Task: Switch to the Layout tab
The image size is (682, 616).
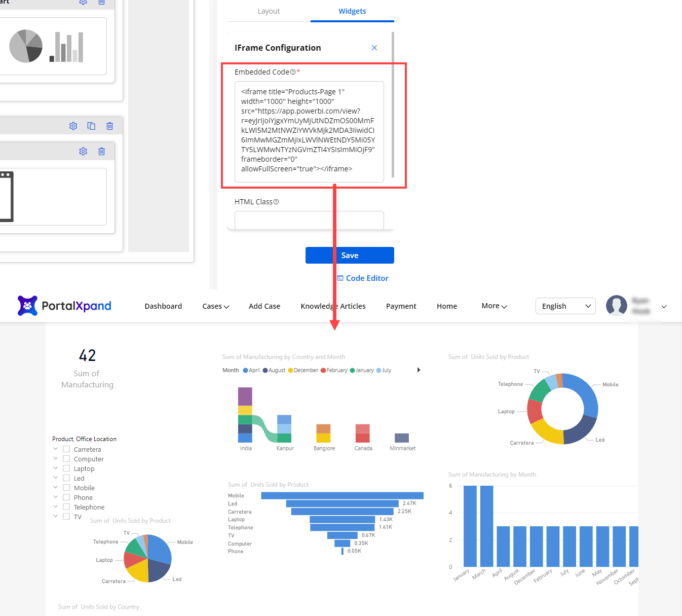Action: point(268,11)
